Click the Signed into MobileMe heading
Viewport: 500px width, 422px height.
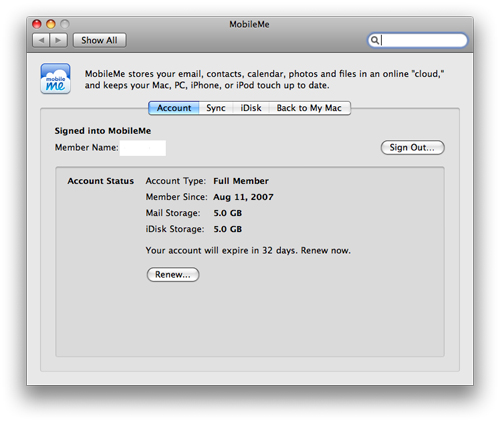click(x=103, y=131)
